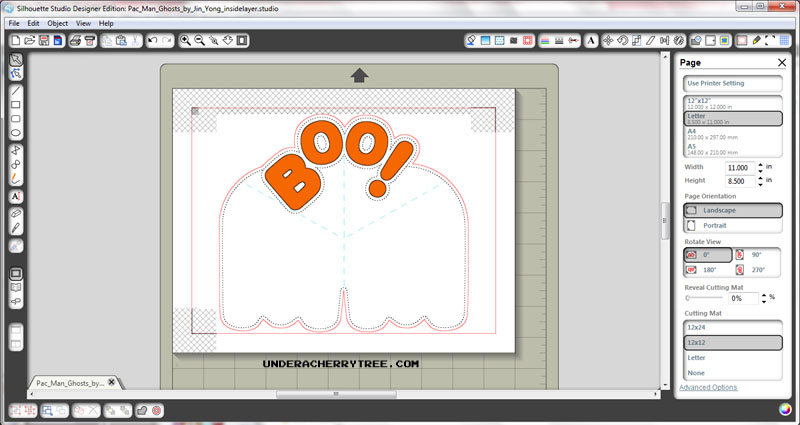
Task: Open the color wheel icon at bottom right
Action: [785, 409]
